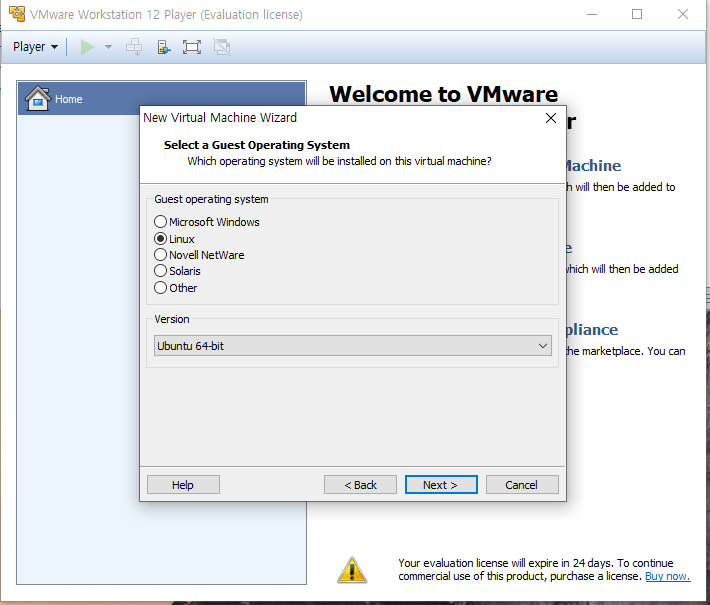Select the Home item in library
Viewport: 710px width, 605px height.
tap(162, 98)
